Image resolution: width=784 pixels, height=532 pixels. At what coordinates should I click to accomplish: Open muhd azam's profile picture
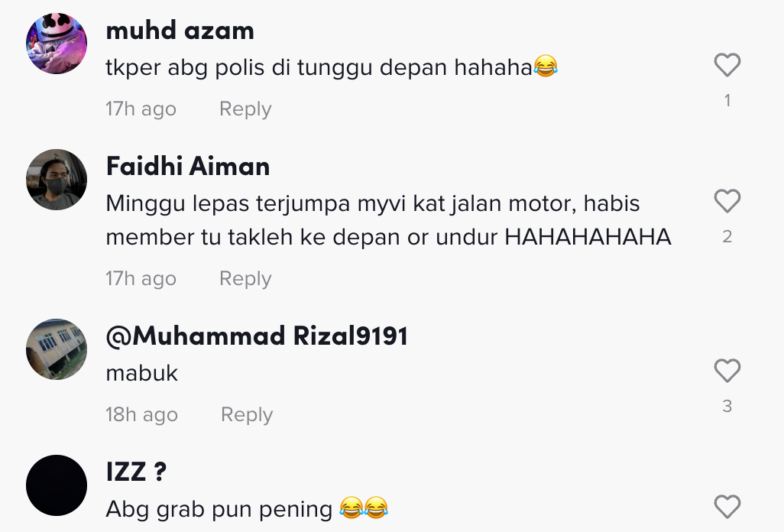pos(57,44)
